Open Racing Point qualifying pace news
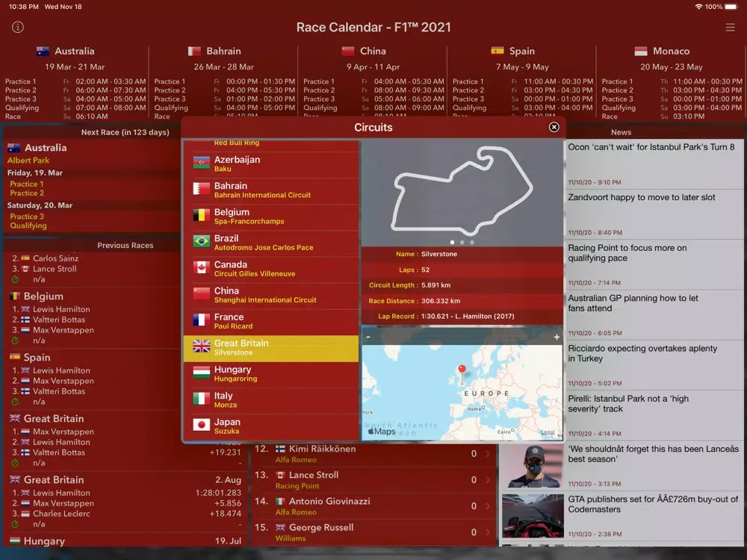747x560 pixels. pos(654,264)
